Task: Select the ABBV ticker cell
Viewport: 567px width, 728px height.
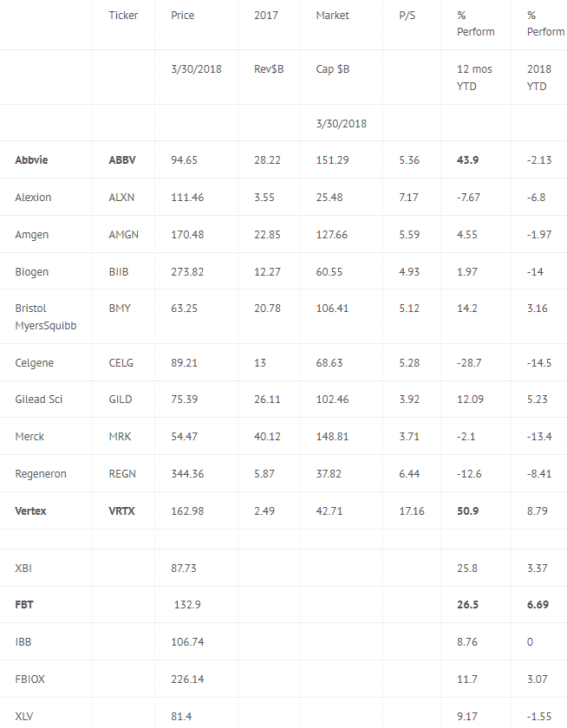Action: pyautogui.click(x=122, y=159)
